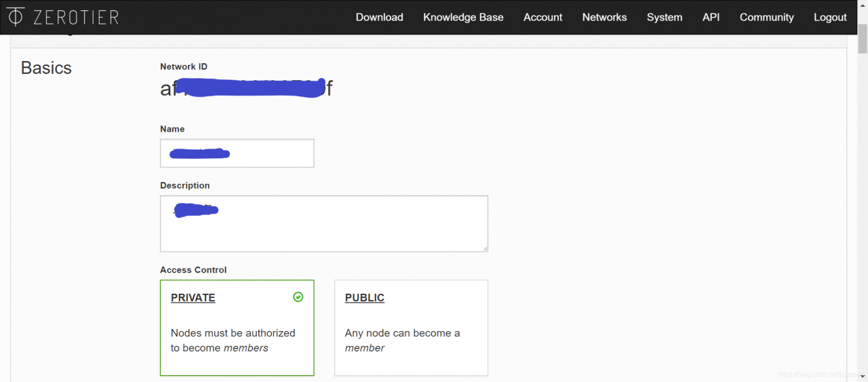
Task: Click the ZeroTier logo icon
Action: (15, 16)
